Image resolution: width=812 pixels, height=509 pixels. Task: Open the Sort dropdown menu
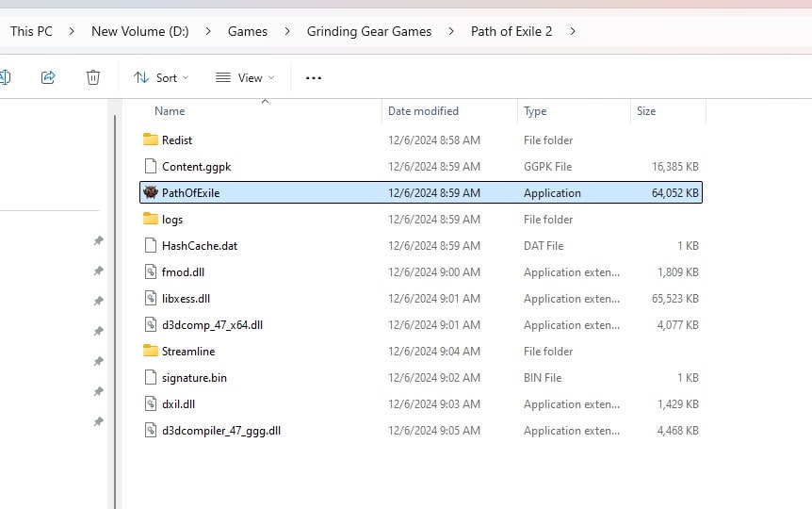click(x=161, y=77)
